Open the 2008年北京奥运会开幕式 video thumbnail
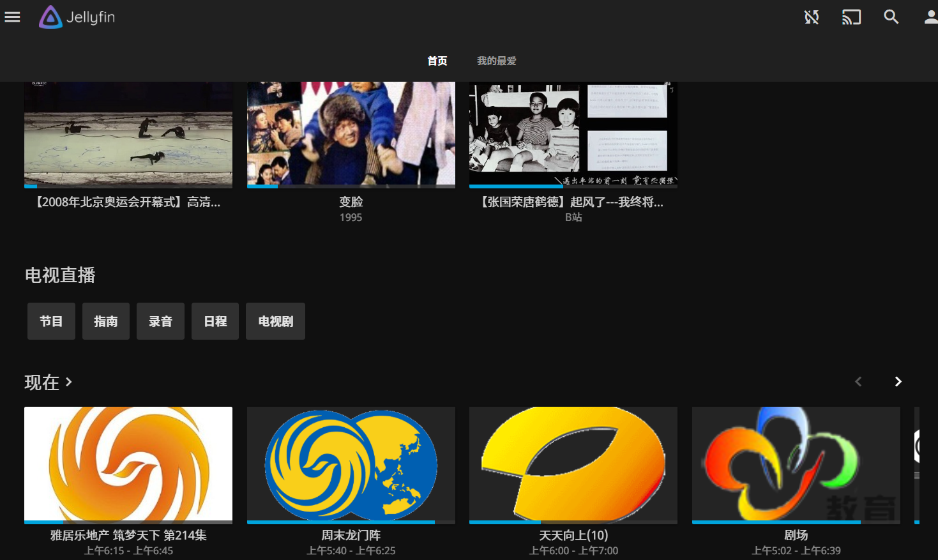The width and height of the screenshot is (938, 560). (128, 134)
